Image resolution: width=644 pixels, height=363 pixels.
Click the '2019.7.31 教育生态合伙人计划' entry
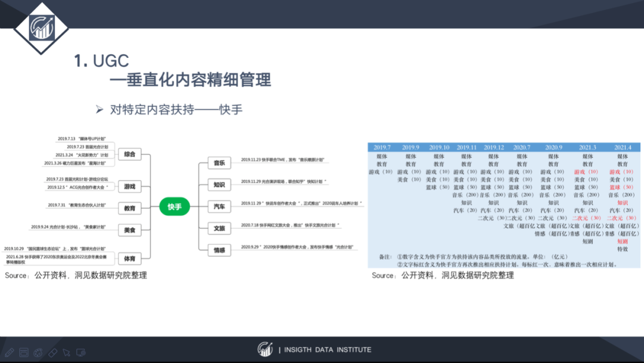click(77, 205)
